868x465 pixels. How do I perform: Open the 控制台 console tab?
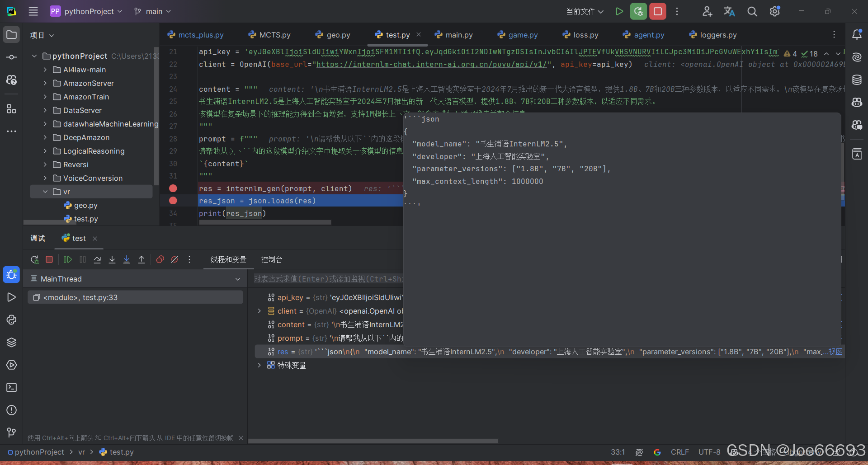point(272,259)
